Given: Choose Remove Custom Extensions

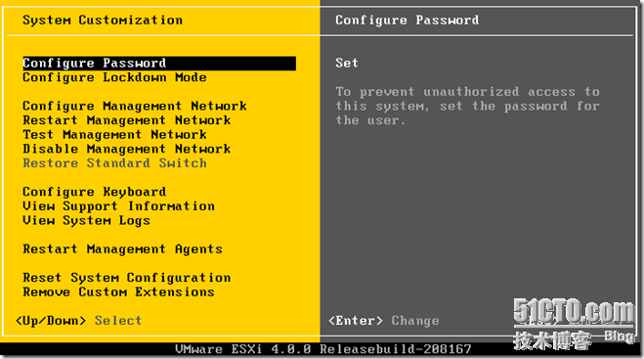Looking at the screenshot, I should [118, 292].
